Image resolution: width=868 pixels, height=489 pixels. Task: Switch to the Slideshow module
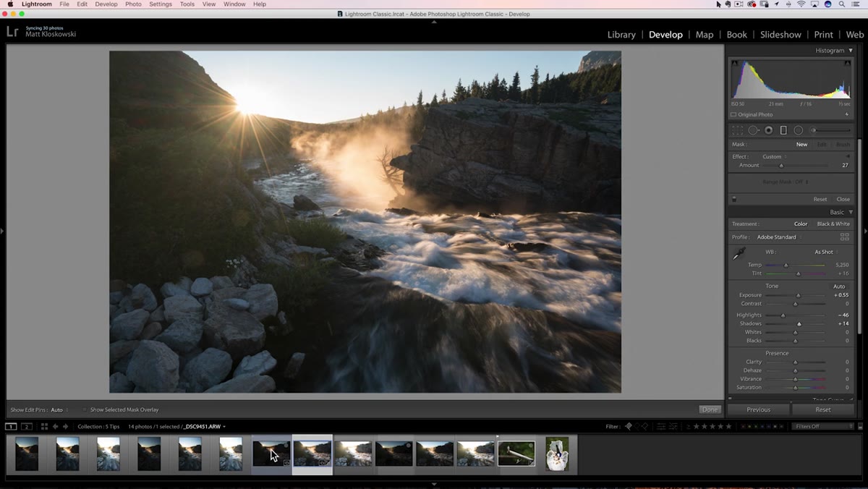780,35
